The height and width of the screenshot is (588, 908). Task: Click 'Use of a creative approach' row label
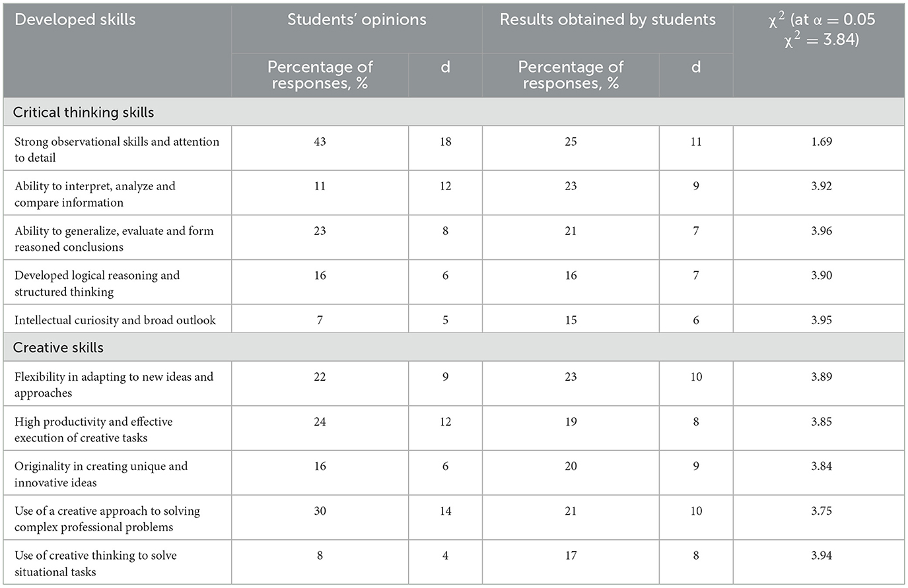pyautogui.click(x=107, y=519)
